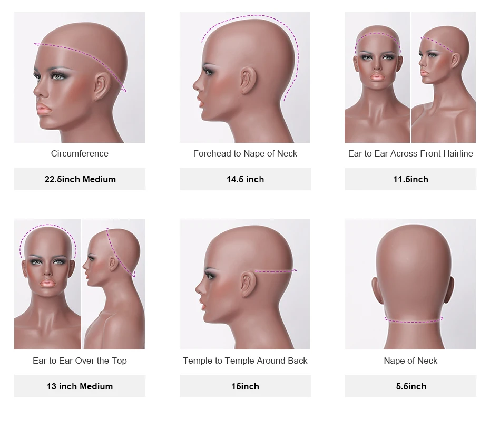490x448 pixels.
Task: View the Nape of Neck back-of-head image
Action: 410,284
